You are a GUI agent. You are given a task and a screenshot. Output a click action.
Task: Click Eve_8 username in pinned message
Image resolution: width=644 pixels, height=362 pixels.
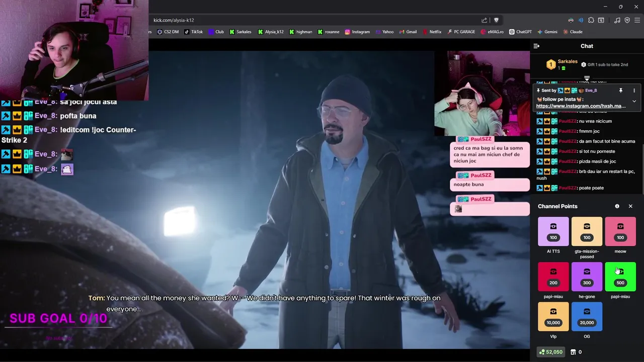[591, 90]
